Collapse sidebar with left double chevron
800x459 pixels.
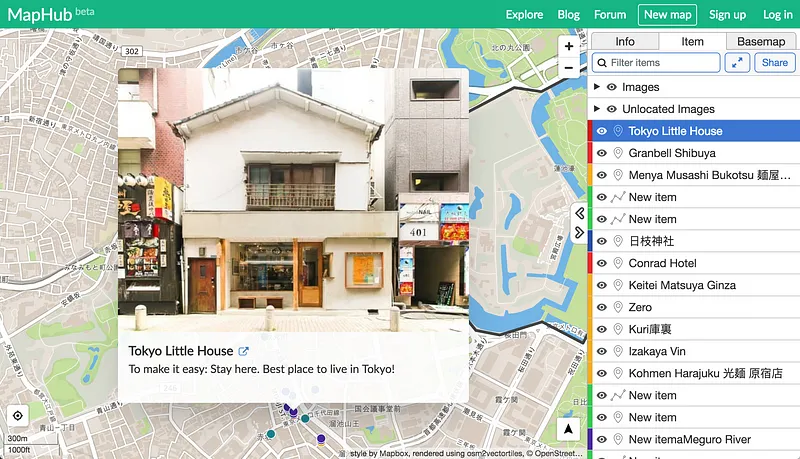(x=578, y=213)
